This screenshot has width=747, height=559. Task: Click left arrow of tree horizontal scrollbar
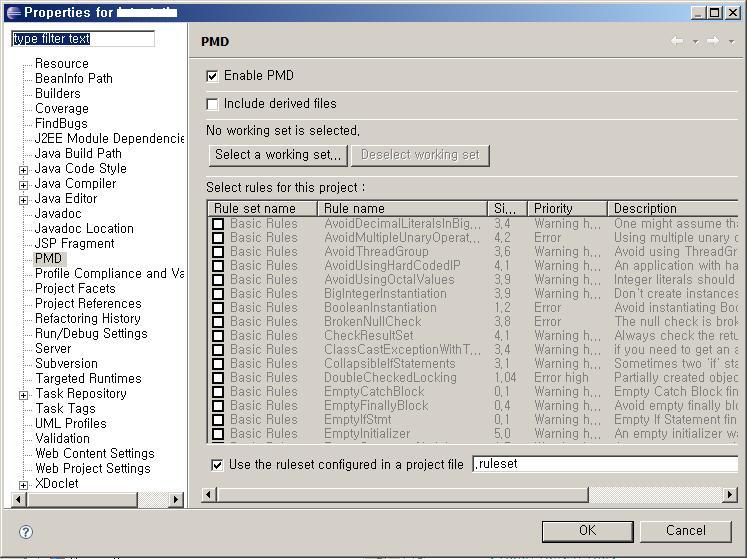click(19, 499)
